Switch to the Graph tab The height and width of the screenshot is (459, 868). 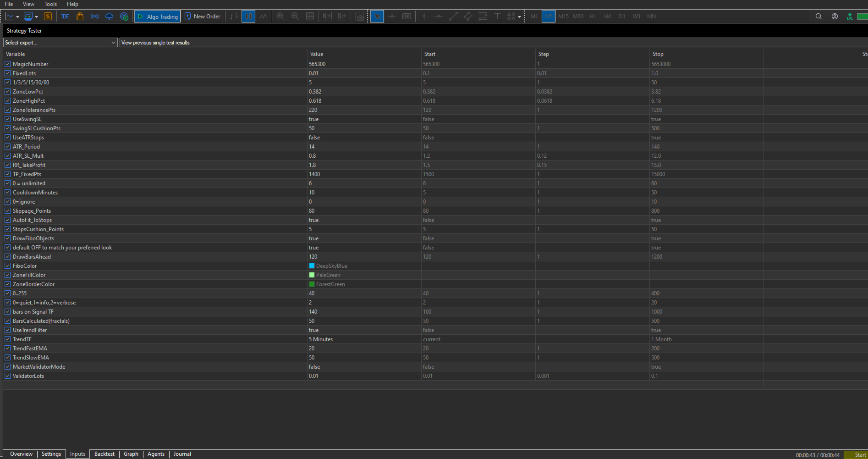pyautogui.click(x=131, y=454)
